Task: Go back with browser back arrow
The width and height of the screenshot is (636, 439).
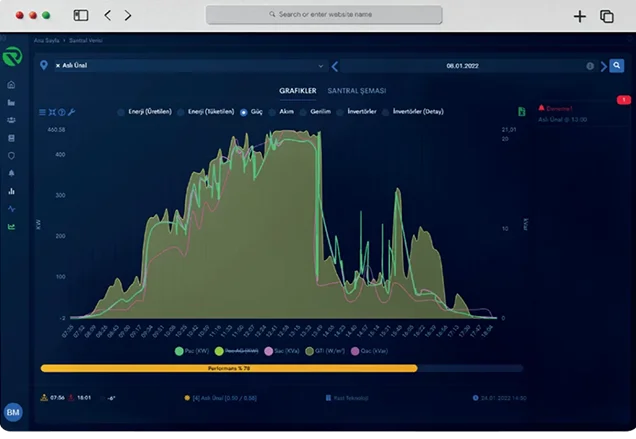Action: 107,15
